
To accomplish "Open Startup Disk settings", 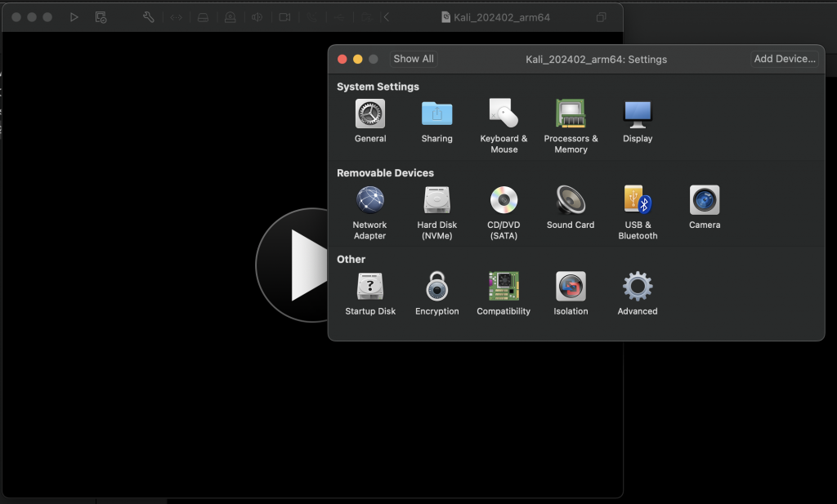I will tap(370, 293).
